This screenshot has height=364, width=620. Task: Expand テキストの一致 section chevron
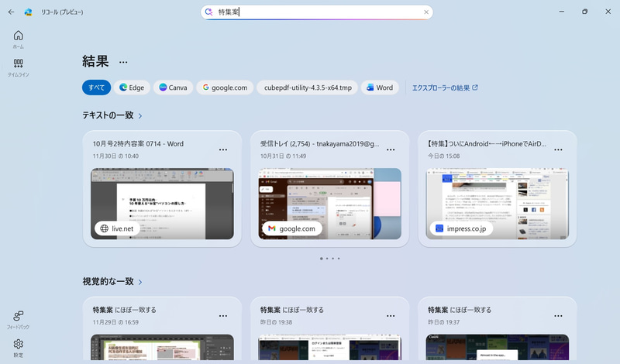[140, 116]
